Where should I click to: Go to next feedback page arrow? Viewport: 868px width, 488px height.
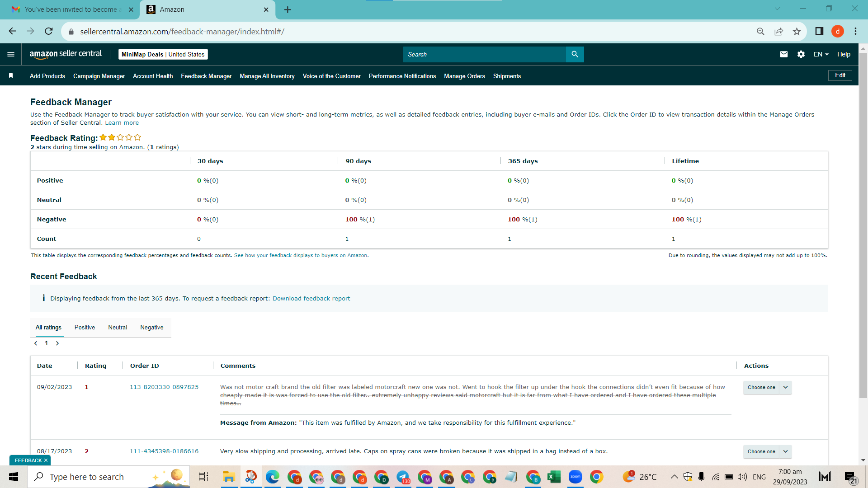click(57, 343)
